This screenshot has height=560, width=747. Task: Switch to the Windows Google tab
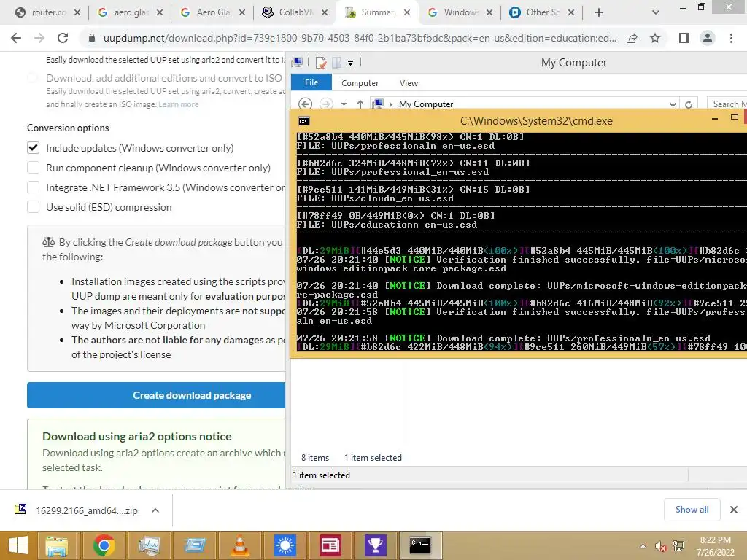click(460, 13)
